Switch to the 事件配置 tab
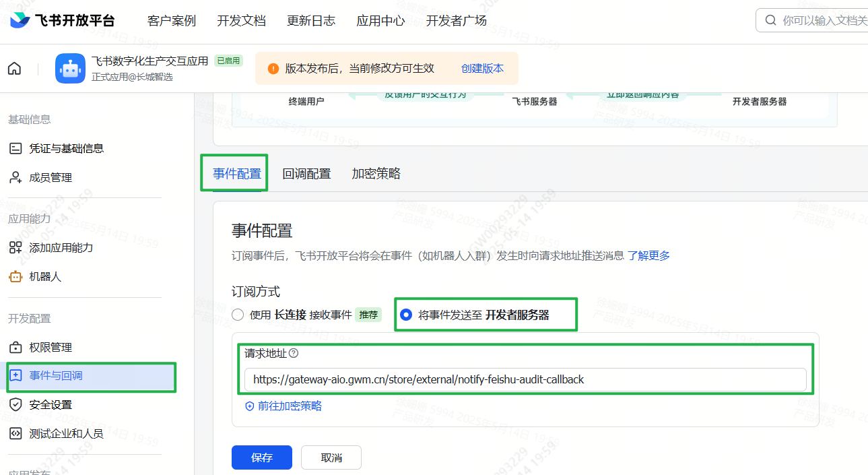 (x=237, y=173)
